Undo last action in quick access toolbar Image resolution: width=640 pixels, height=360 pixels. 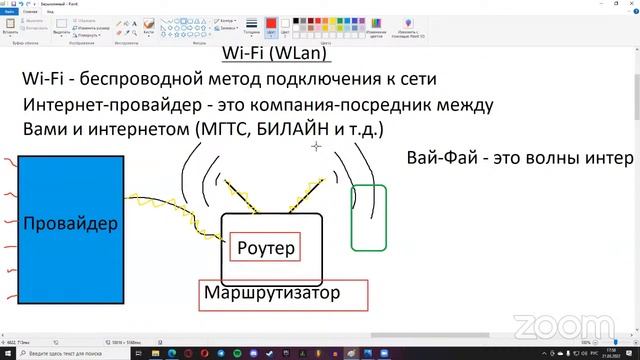tap(21, 4)
